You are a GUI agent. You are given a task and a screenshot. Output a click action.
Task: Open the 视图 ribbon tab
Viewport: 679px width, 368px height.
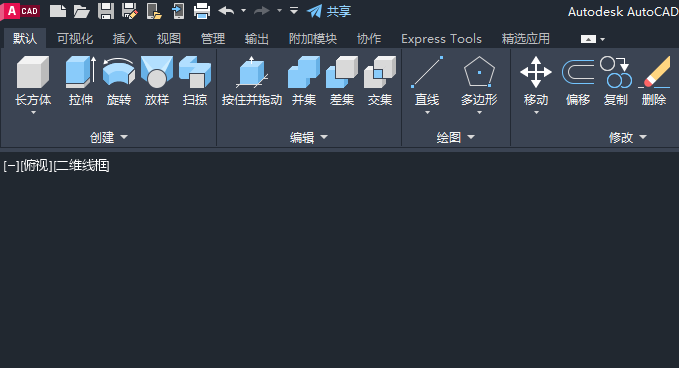pos(168,39)
